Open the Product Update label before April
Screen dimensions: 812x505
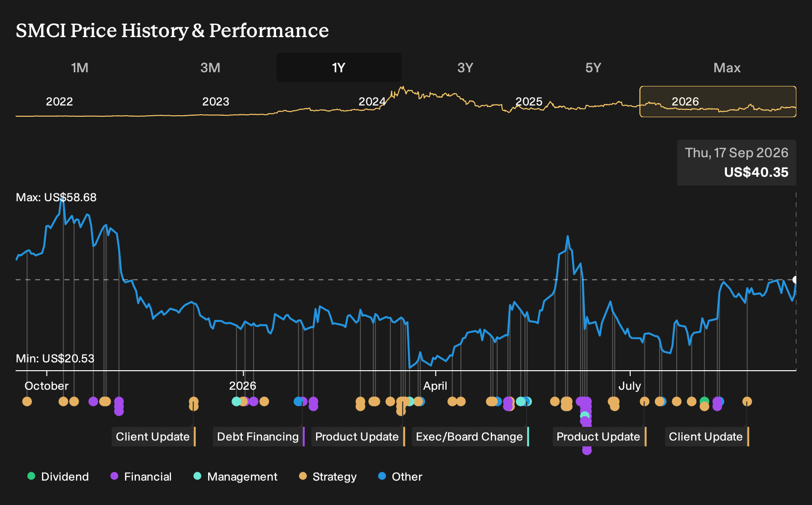pyautogui.click(x=358, y=437)
